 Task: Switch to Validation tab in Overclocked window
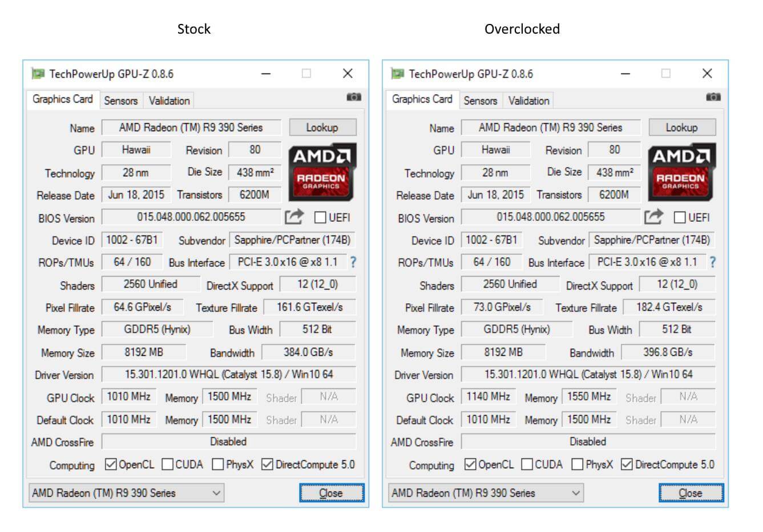(528, 101)
